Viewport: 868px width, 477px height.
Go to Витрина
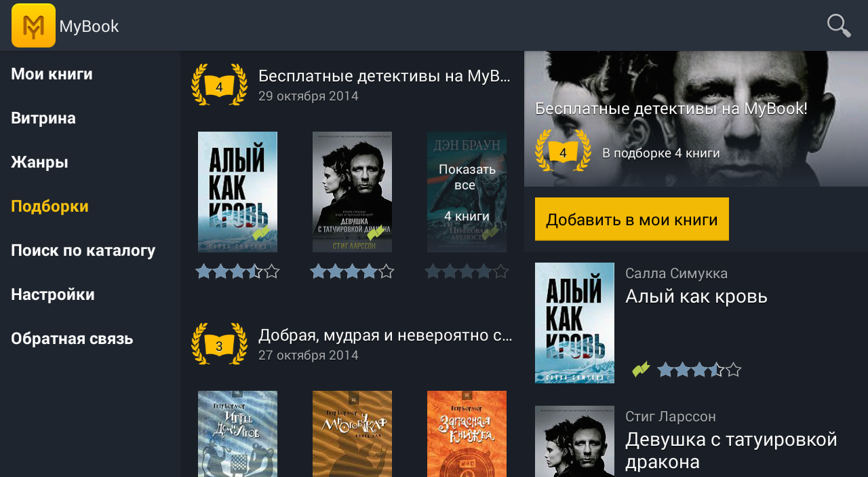(x=43, y=118)
